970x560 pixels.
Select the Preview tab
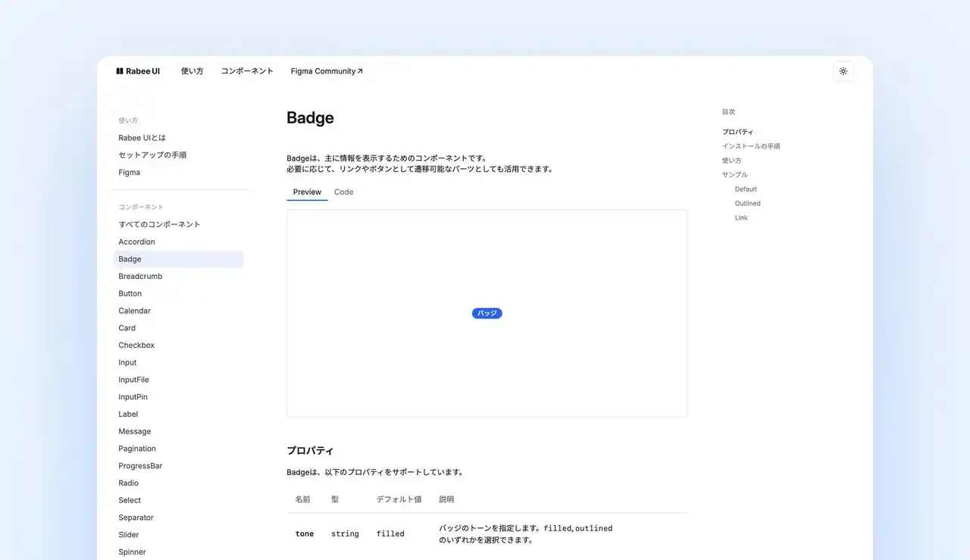pos(307,192)
